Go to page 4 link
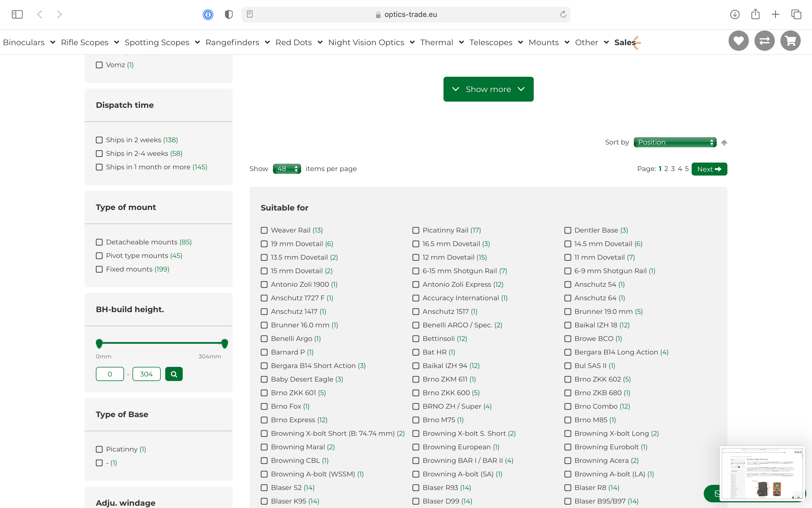Screen dimensions: 812x508 [680, 169]
